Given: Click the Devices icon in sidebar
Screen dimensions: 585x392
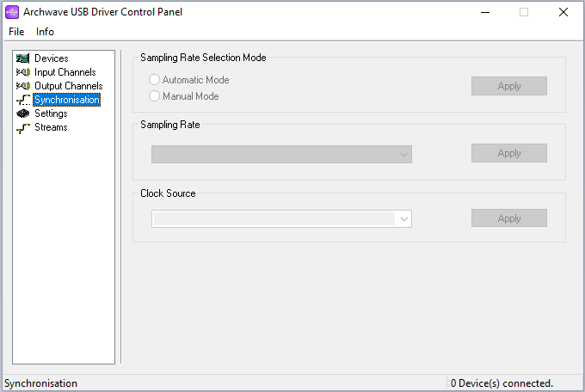Looking at the screenshot, I should (23, 58).
